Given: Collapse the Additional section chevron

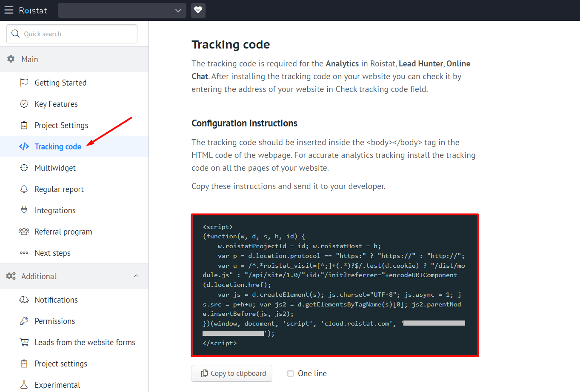Looking at the screenshot, I should point(136,276).
